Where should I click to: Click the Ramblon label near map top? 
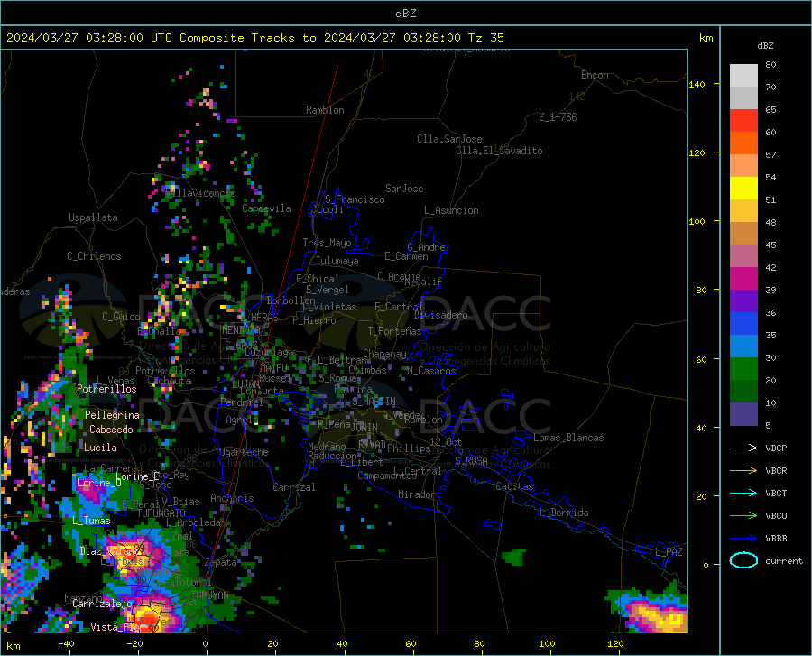pos(325,110)
